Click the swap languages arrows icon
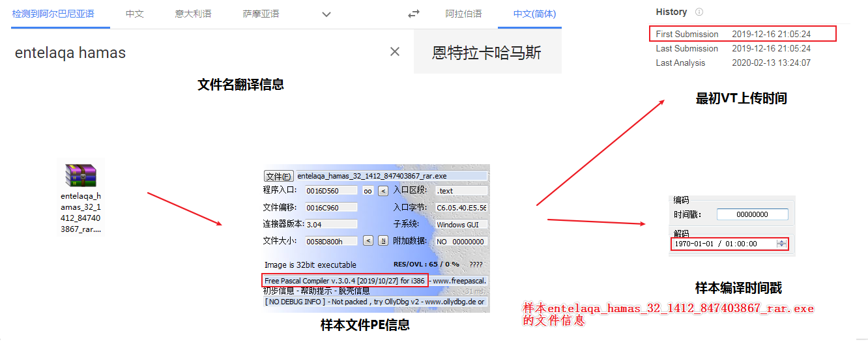The width and height of the screenshot is (868, 359). click(x=414, y=14)
